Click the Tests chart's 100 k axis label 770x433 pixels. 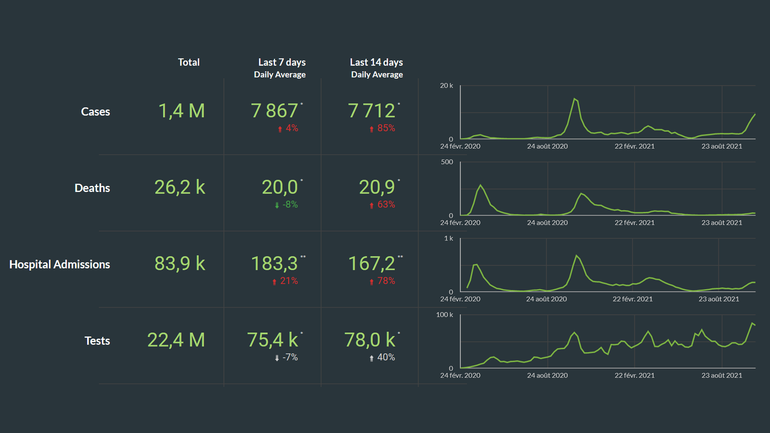click(447, 315)
